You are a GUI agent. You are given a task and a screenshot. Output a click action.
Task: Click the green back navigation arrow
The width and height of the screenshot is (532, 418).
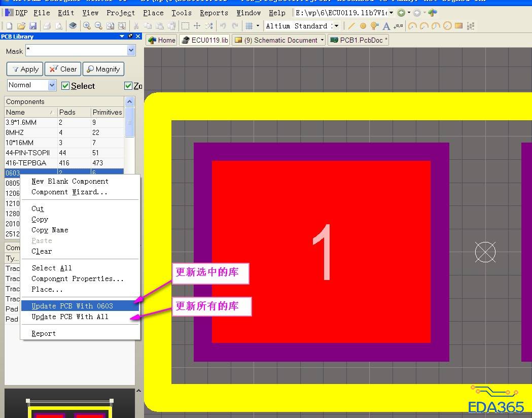click(401, 13)
